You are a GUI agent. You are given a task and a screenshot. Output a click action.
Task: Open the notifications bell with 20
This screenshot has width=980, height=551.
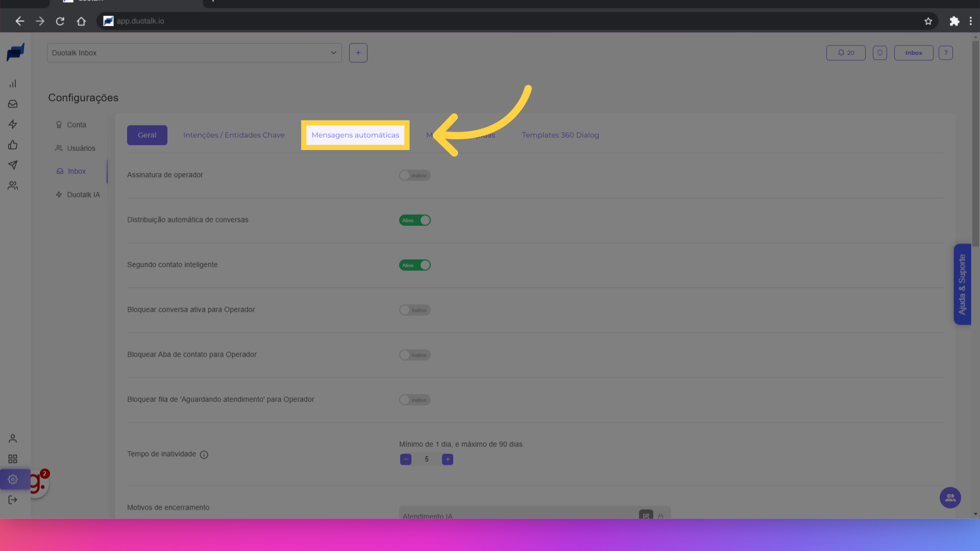(846, 53)
